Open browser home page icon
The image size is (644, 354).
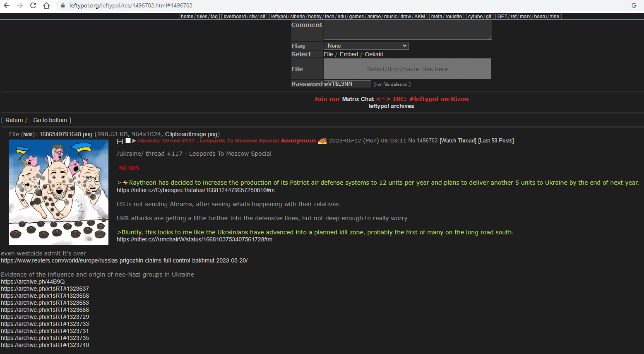[46, 5]
